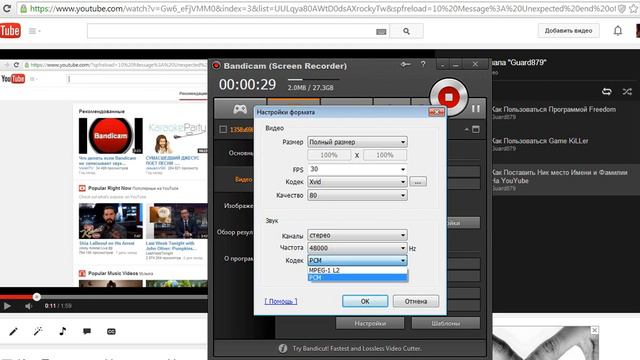This screenshot has height=360, width=640.
Task: Click the Bandicut info icon
Action: (x=282, y=348)
